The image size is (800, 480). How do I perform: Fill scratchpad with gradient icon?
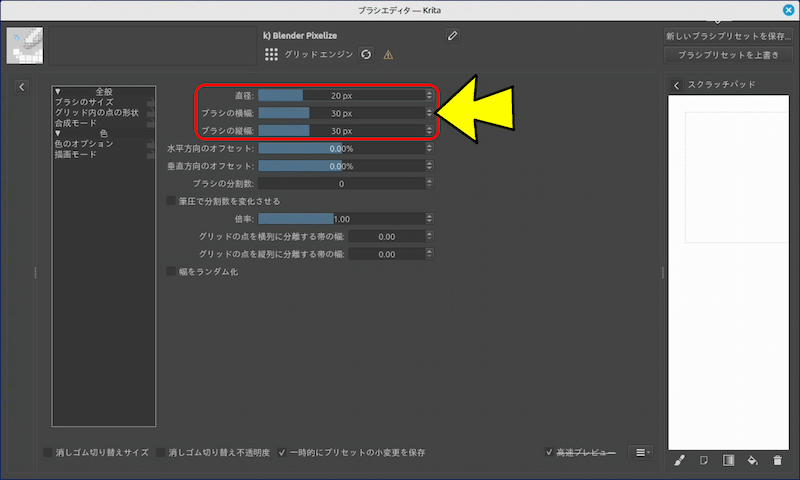tap(728, 460)
